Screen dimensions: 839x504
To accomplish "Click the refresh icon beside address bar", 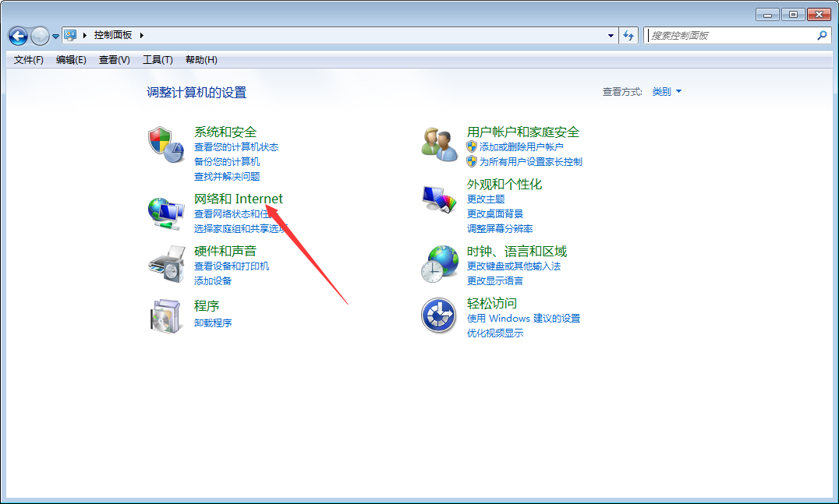I will 628,35.
